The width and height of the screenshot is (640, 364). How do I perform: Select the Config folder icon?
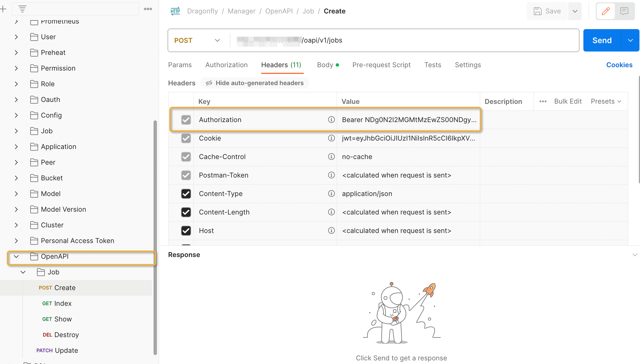(x=34, y=115)
